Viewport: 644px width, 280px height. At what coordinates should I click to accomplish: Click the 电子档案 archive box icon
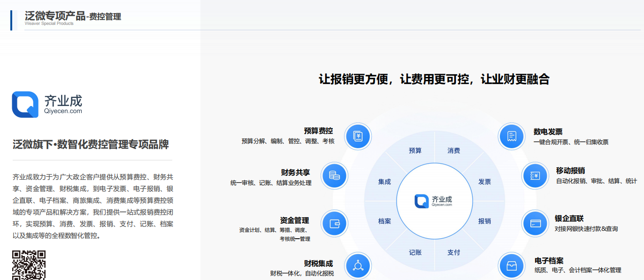pyautogui.click(x=511, y=265)
